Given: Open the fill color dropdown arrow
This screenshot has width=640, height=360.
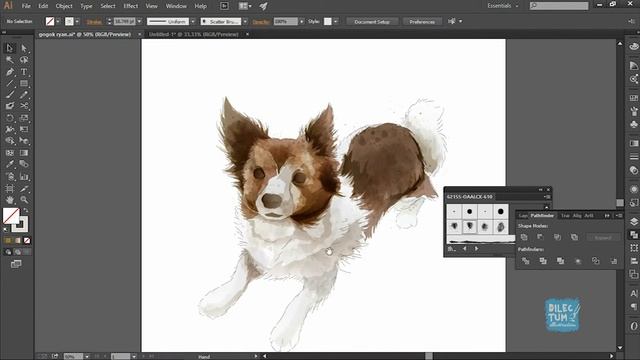Looking at the screenshot, I should [58, 22].
